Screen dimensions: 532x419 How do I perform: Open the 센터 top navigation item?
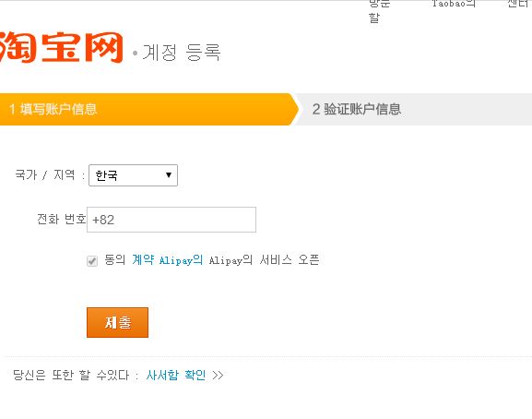[519, 4]
